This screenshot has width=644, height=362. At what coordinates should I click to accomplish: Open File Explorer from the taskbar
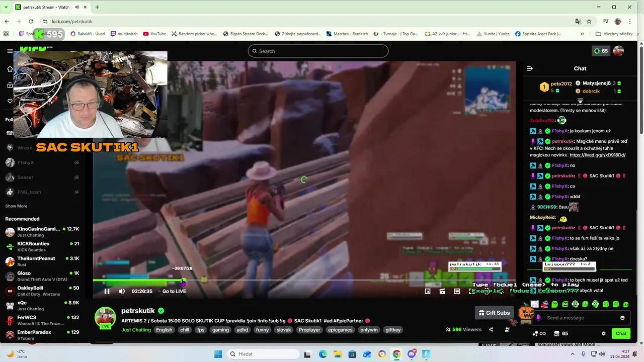click(337, 354)
